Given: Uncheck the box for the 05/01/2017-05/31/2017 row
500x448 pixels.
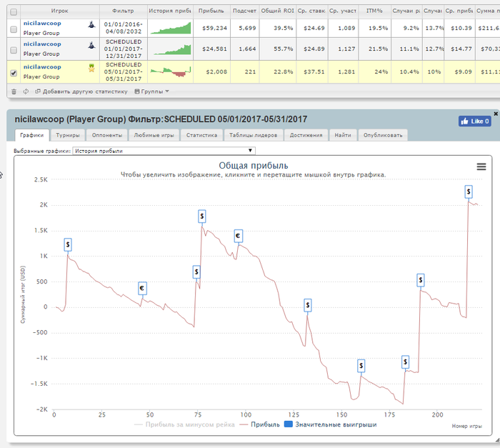Looking at the screenshot, I should click(14, 73).
